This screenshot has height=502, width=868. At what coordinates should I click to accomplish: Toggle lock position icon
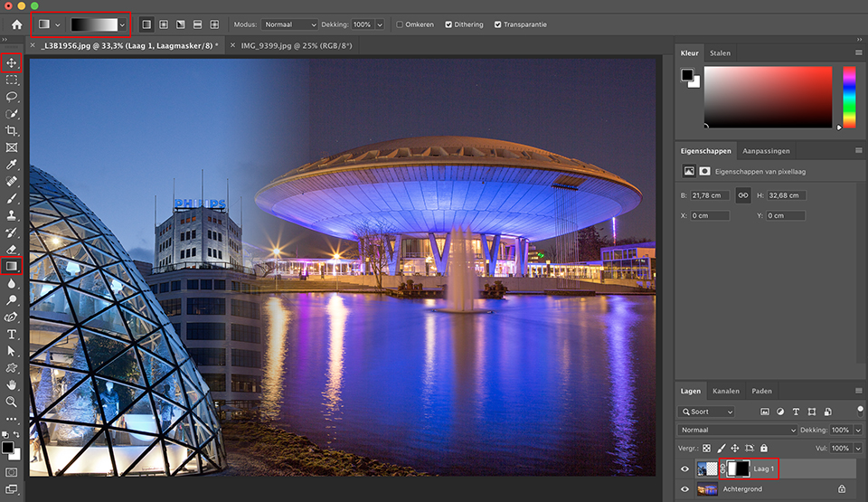[734, 449]
